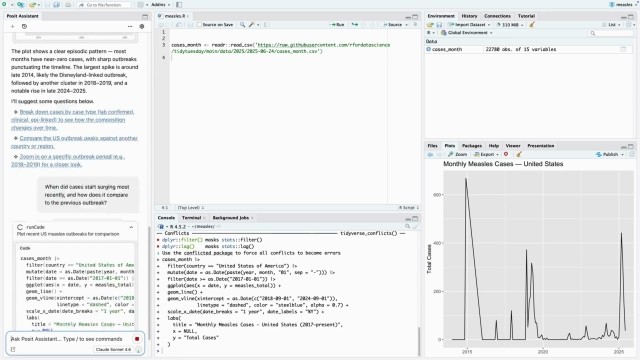Viewport: 640px width, 360px height.
Task: Click suggestion to compare US outbreak peaks
Action: (74, 142)
